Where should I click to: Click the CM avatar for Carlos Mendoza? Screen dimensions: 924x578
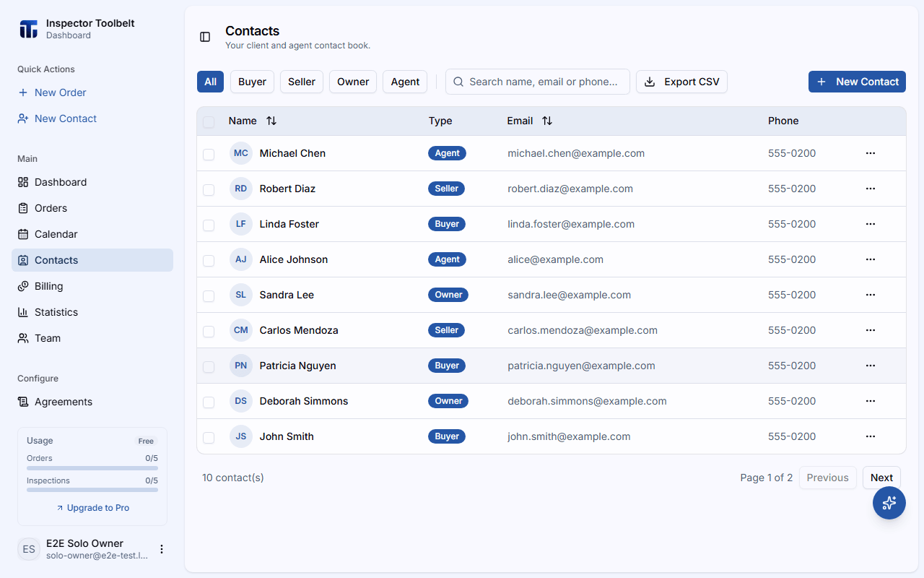(241, 330)
